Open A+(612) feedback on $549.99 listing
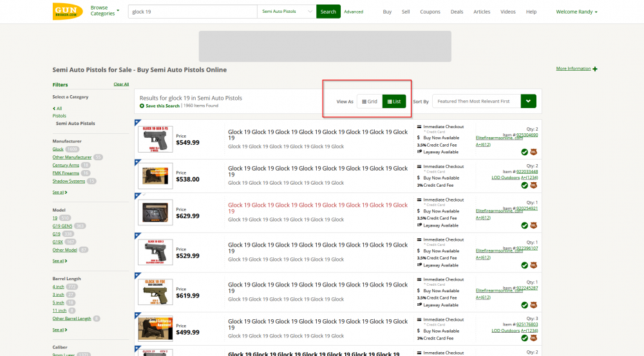The width and height of the screenshot is (644, 356). point(483,145)
